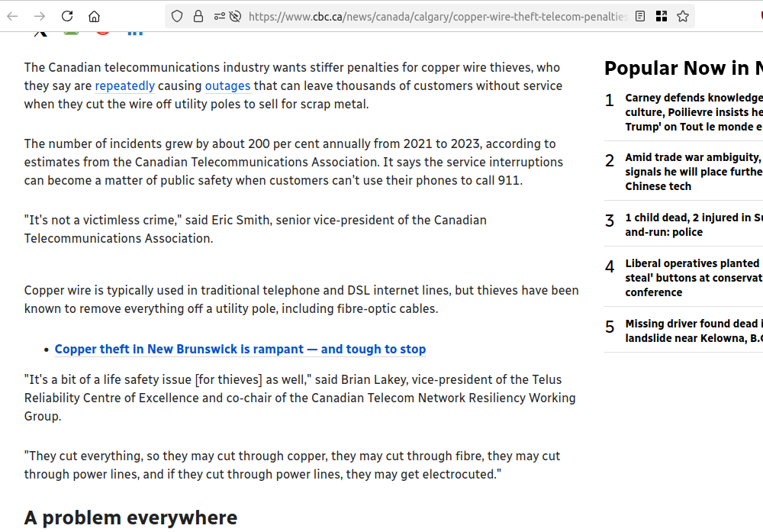The width and height of the screenshot is (763, 532).
Task: Click the rank number 2 in popular list
Action: tap(609, 160)
